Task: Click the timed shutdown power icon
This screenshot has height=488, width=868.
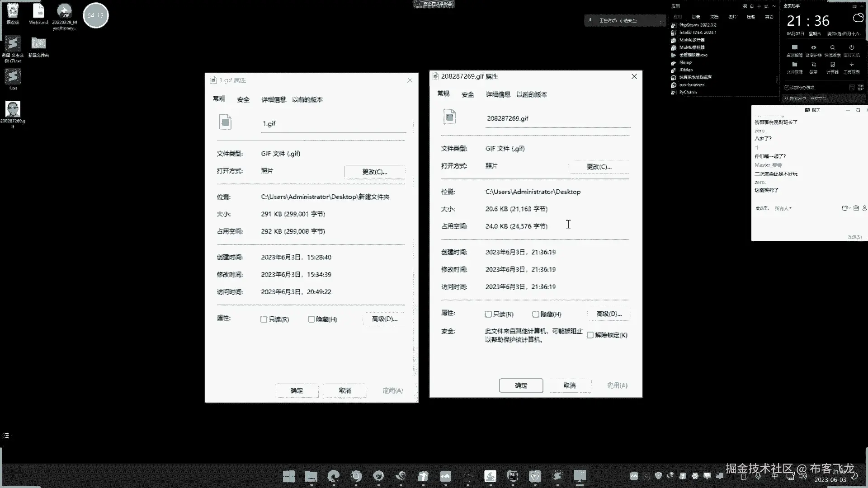Action: (851, 48)
